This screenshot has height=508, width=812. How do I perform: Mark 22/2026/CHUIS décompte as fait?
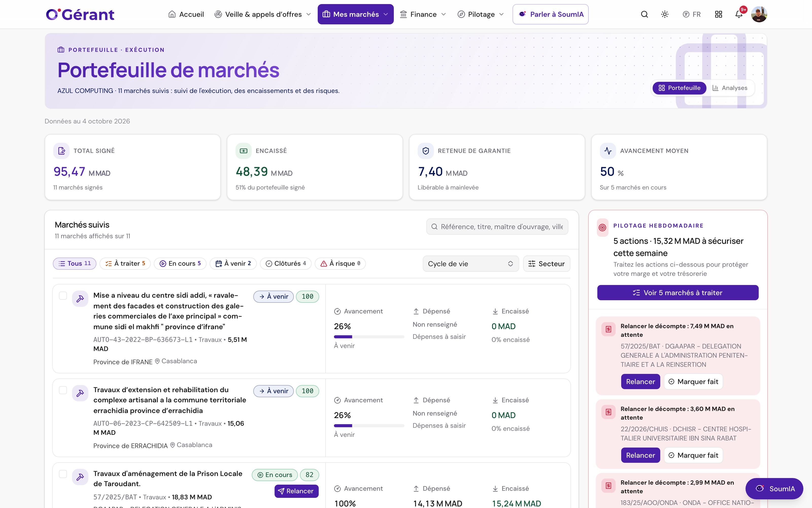pos(693,455)
